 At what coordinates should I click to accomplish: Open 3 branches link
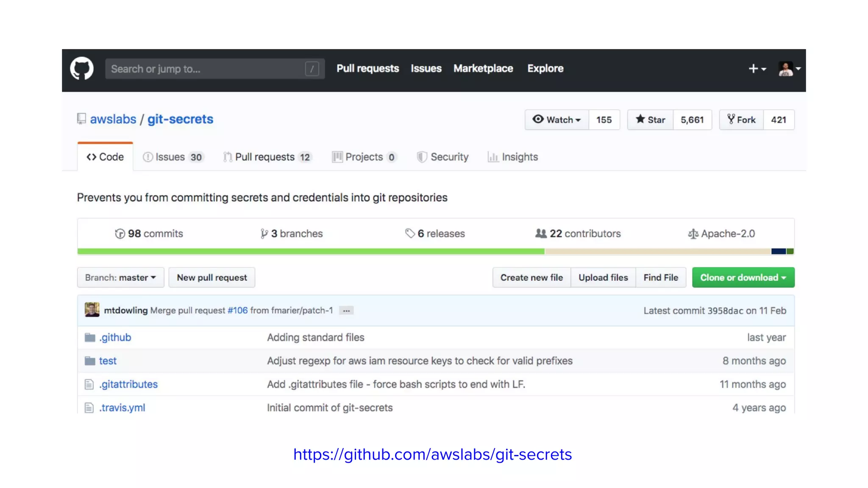click(x=292, y=233)
